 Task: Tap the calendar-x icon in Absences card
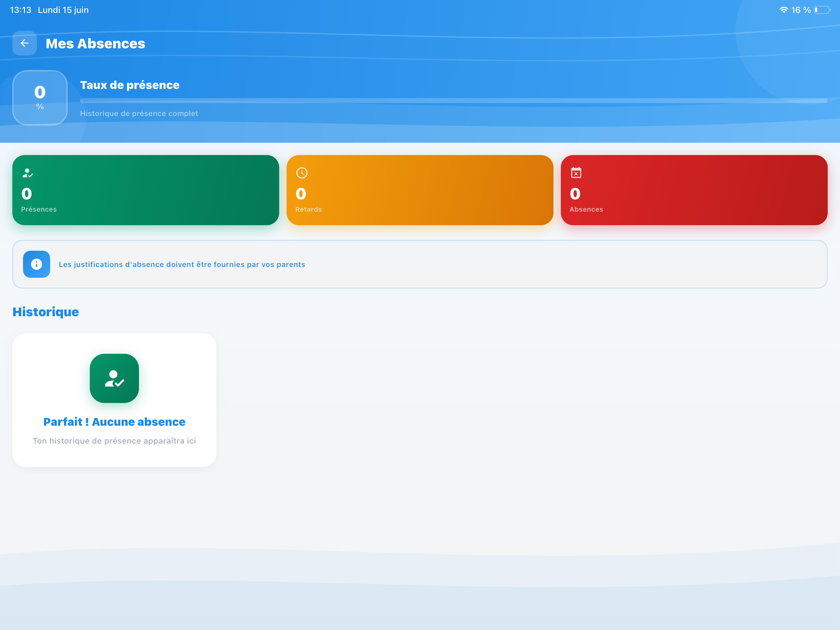click(x=576, y=173)
